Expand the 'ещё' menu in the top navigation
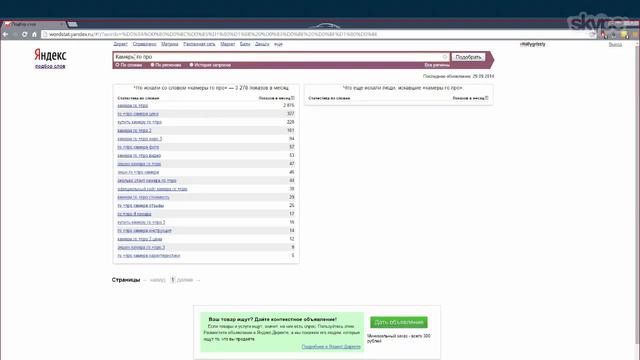Screen dimensions: 640x360 coord(278,44)
